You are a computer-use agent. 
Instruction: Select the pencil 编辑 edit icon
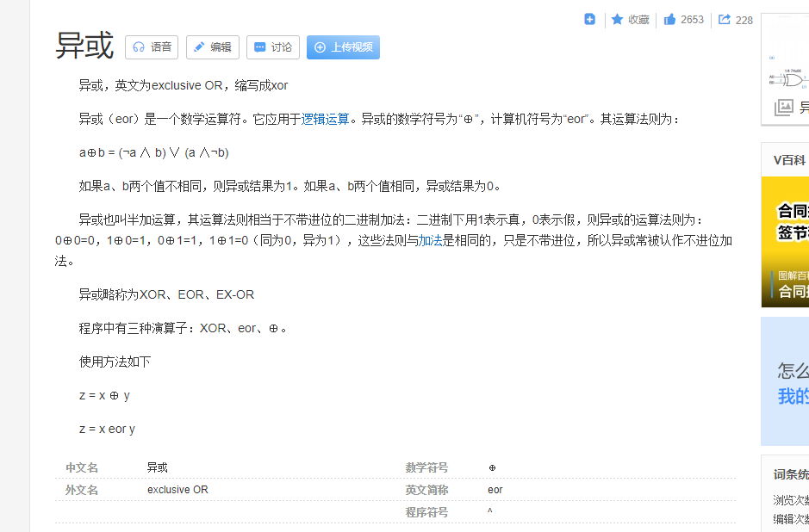198,47
